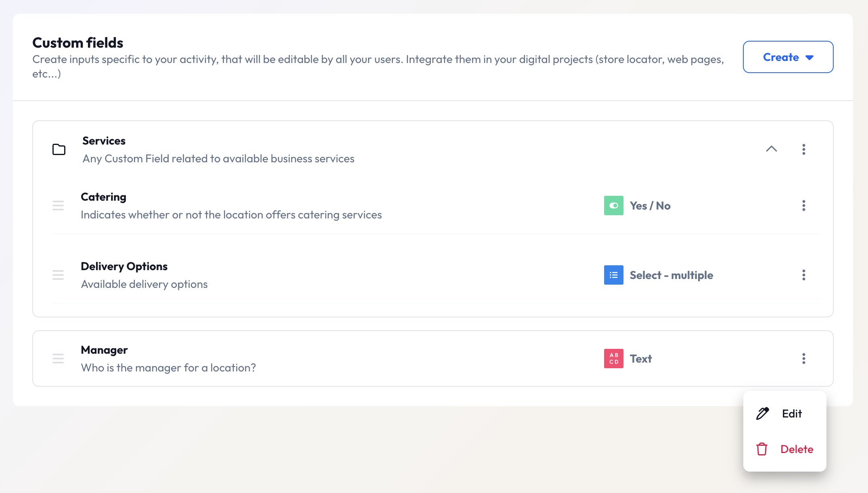Click the trash icon beside Delete
The width and height of the screenshot is (868, 493).
pos(762,449)
